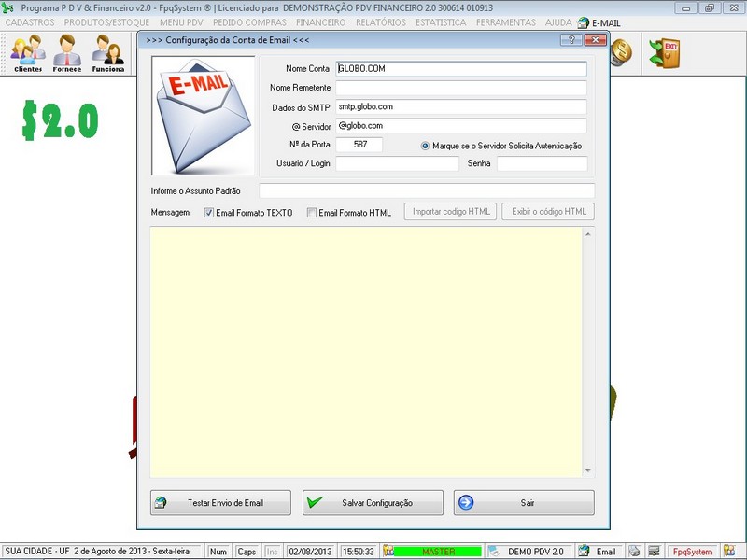Image resolution: width=747 pixels, height=560 pixels.
Task: Focus the Senha password field
Action: pos(543,163)
